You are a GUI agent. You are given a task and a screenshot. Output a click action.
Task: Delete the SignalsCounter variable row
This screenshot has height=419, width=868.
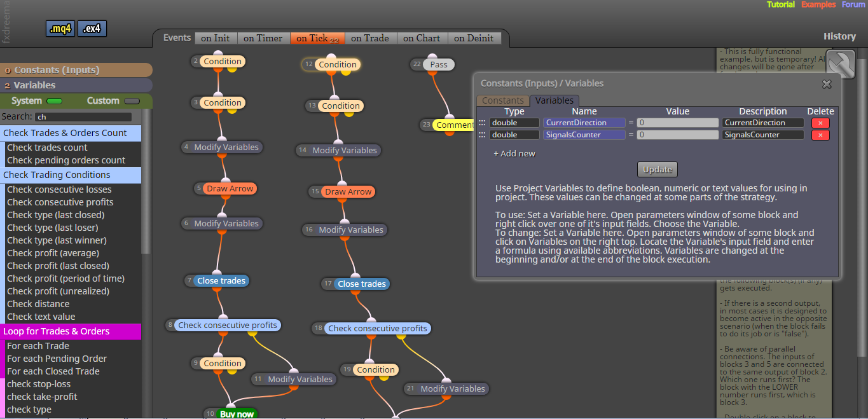[820, 135]
